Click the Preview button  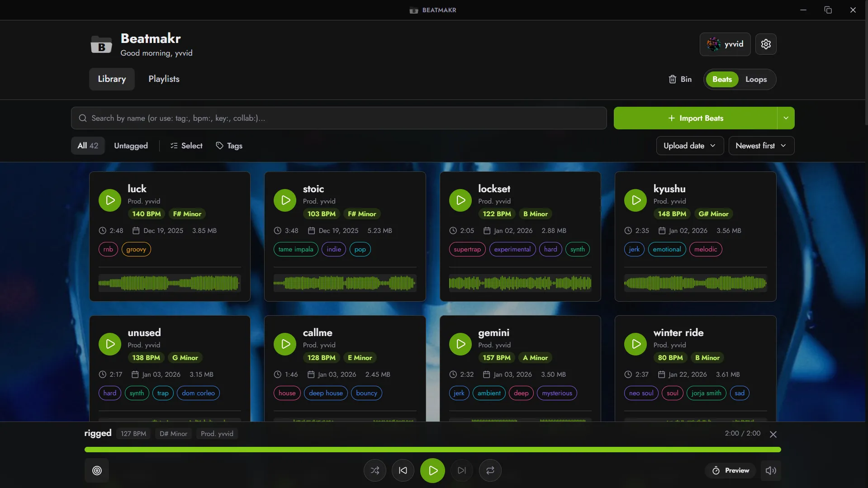(x=730, y=470)
